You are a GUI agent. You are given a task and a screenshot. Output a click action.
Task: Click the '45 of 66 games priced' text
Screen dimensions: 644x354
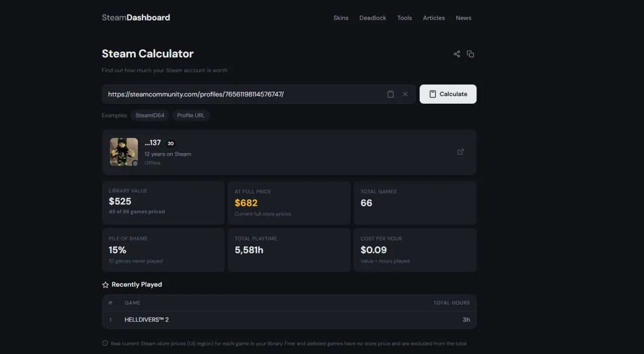(137, 212)
